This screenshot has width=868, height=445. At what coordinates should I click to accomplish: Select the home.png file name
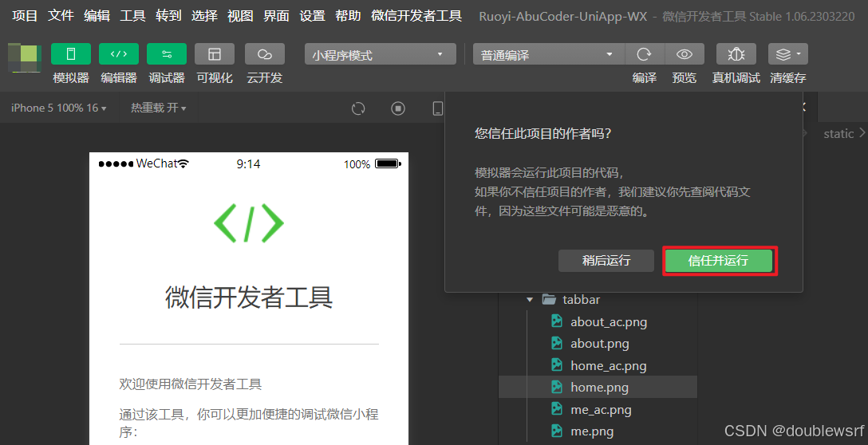599,388
